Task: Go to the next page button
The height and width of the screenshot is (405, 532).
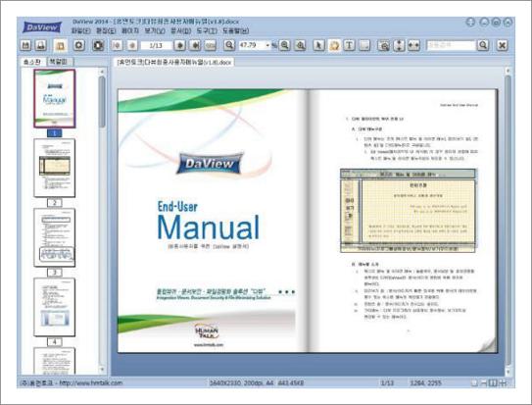Action: (x=180, y=45)
